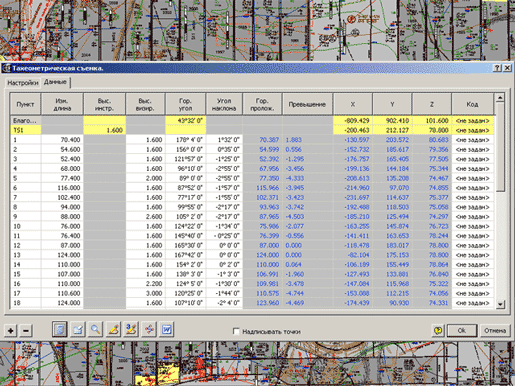
Task: Click the X value -809.429 cell
Action: coord(353,120)
